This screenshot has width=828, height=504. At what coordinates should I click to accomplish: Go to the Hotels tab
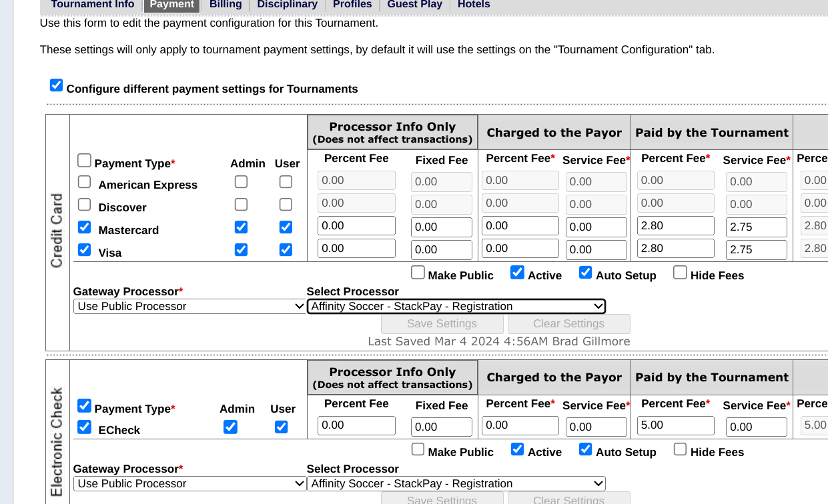tap(474, 5)
